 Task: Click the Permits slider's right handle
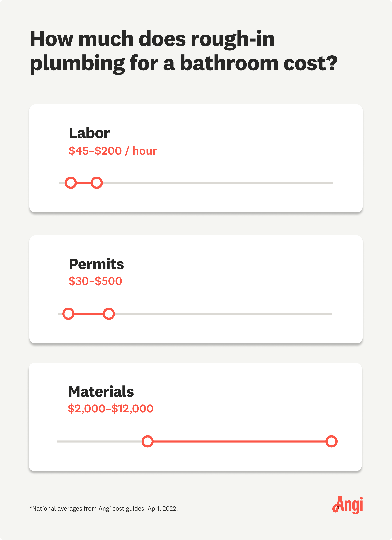109,314
